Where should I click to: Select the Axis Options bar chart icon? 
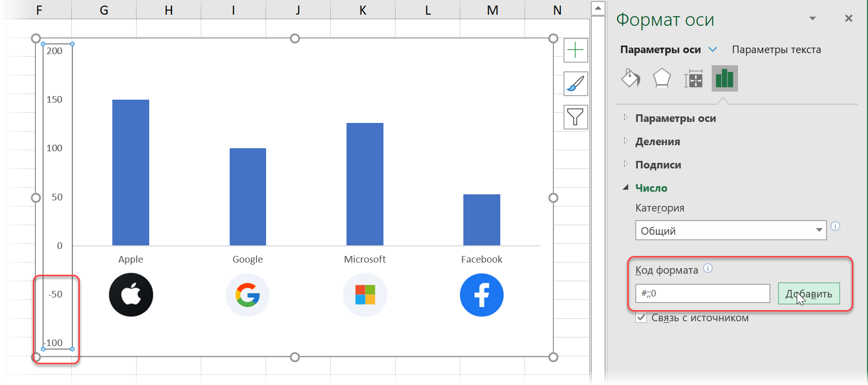tap(724, 78)
